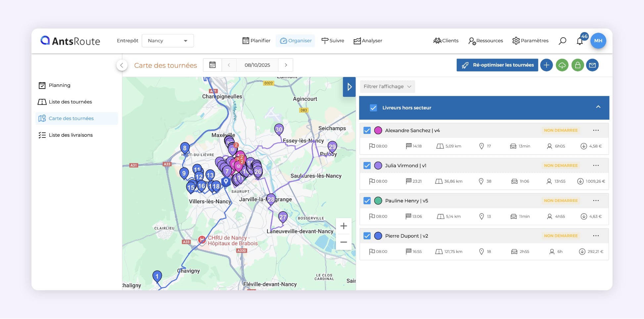This screenshot has width=644, height=319.
Task: Click the green lock icon
Action: point(577,65)
